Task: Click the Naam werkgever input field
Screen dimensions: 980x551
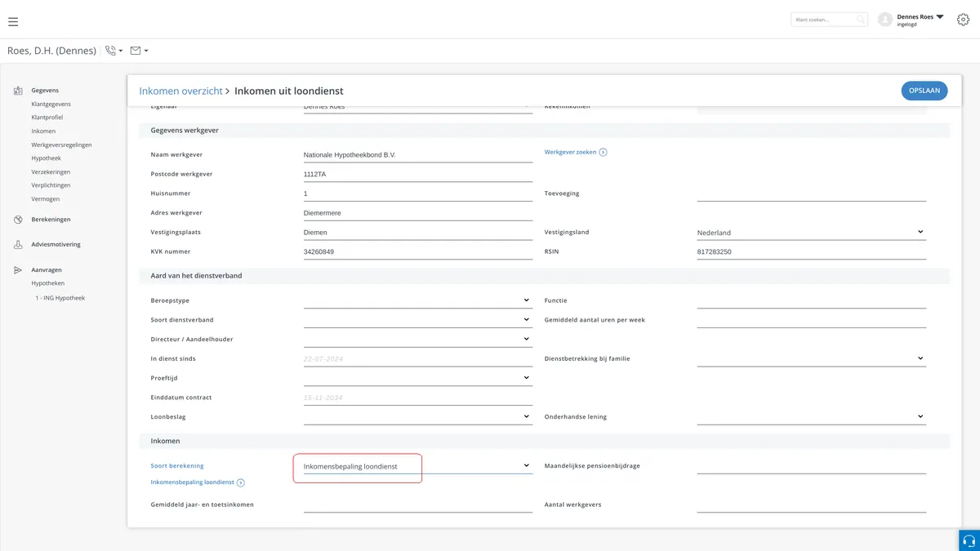Action: (x=417, y=154)
